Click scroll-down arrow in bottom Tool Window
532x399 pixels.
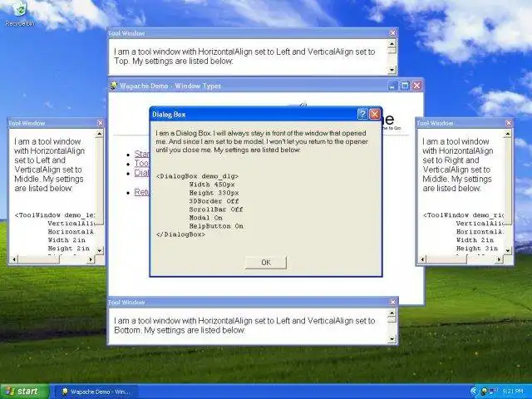tap(392, 338)
